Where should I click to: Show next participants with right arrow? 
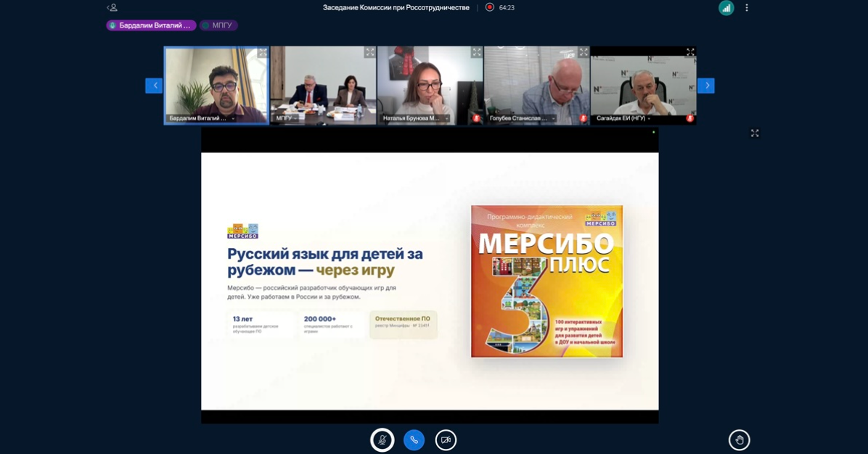point(706,86)
